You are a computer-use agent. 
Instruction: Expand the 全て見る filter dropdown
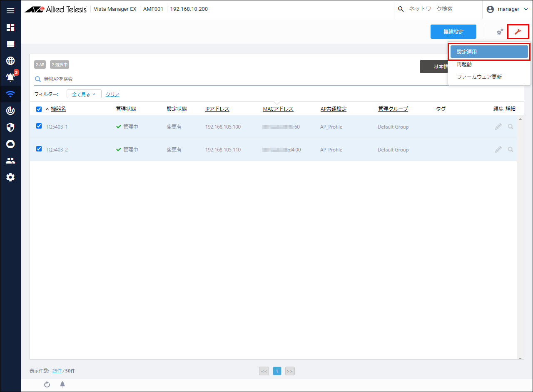pos(84,94)
